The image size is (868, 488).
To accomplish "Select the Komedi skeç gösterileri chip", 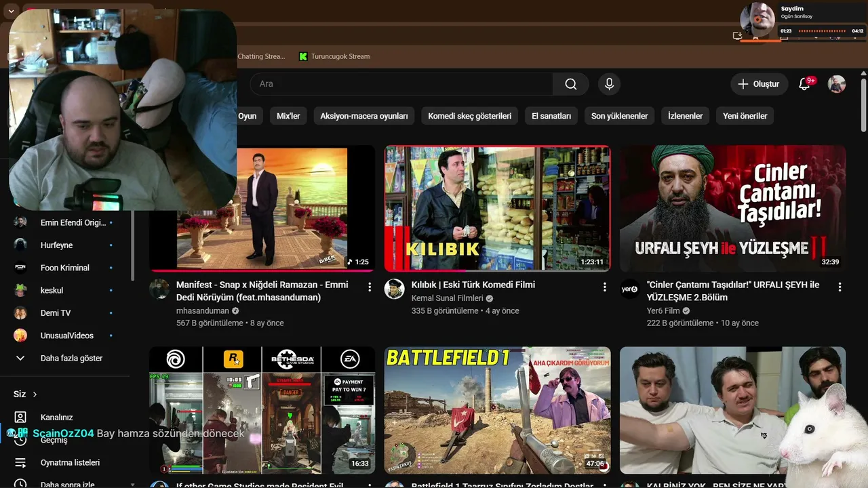I will [x=469, y=116].
